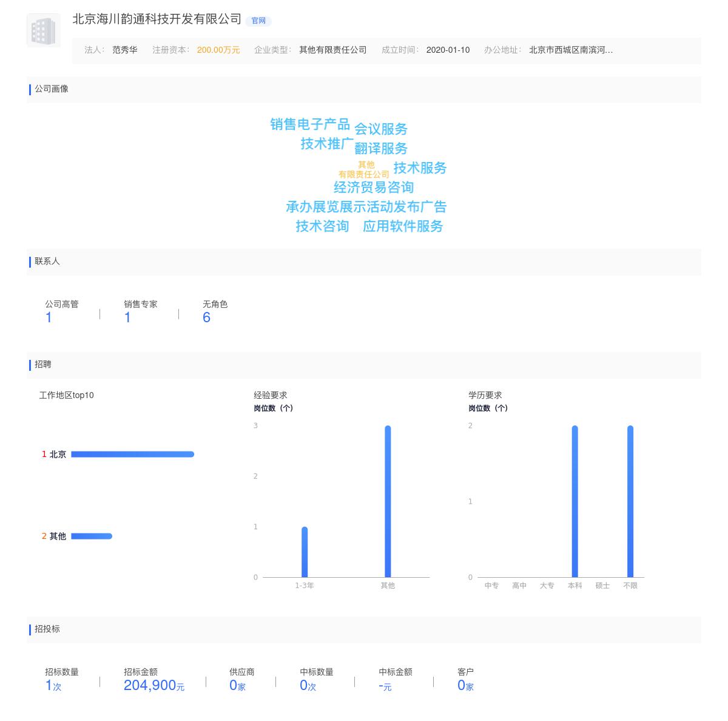Image resolution: width=728 pixels, height=721 pixels.
Task: Click the 工作地区top10 chart title
Action: [67, 395]
